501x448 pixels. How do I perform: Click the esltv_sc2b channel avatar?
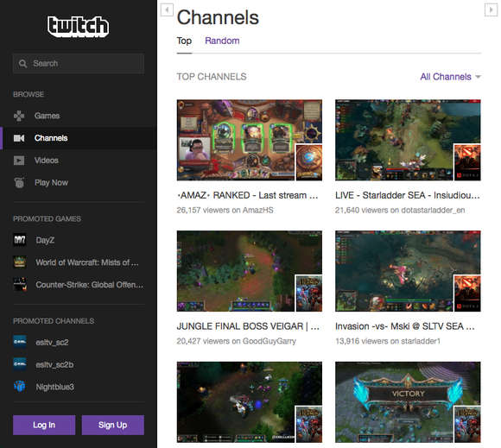click(x=20, y=364)
